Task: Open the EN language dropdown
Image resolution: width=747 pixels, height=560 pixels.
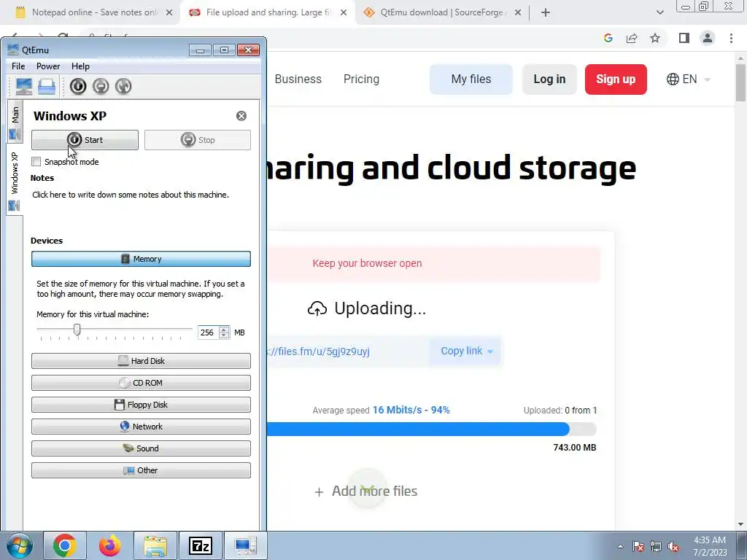Action: coord(689,79)
